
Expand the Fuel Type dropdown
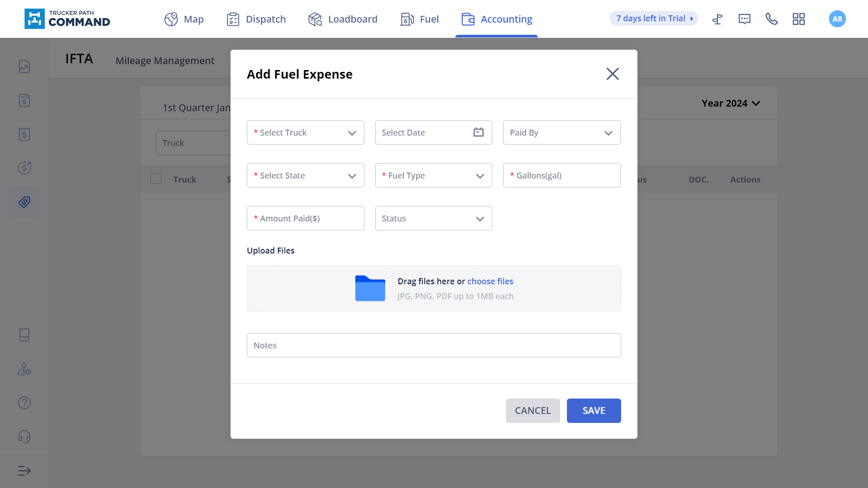click(x=434, y=175)
